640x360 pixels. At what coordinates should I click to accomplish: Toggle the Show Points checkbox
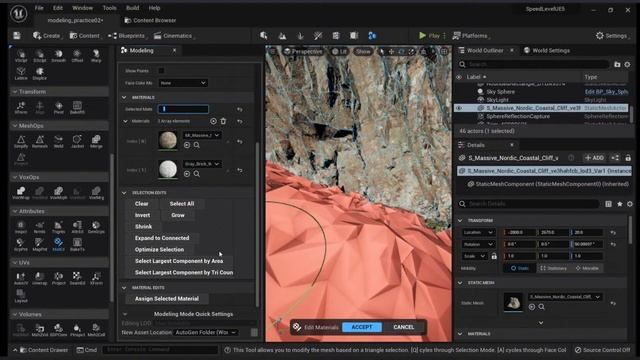point(161,71)
